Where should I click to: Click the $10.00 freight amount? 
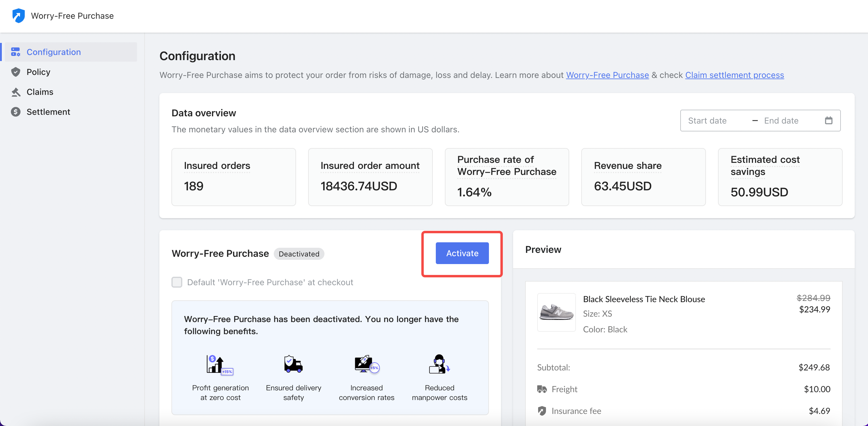[x=817, y=389]
